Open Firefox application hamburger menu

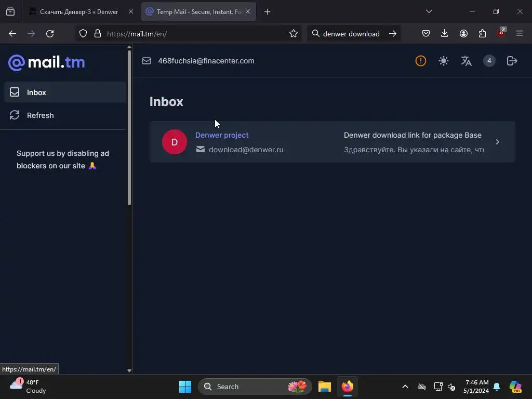click(520, 34)
